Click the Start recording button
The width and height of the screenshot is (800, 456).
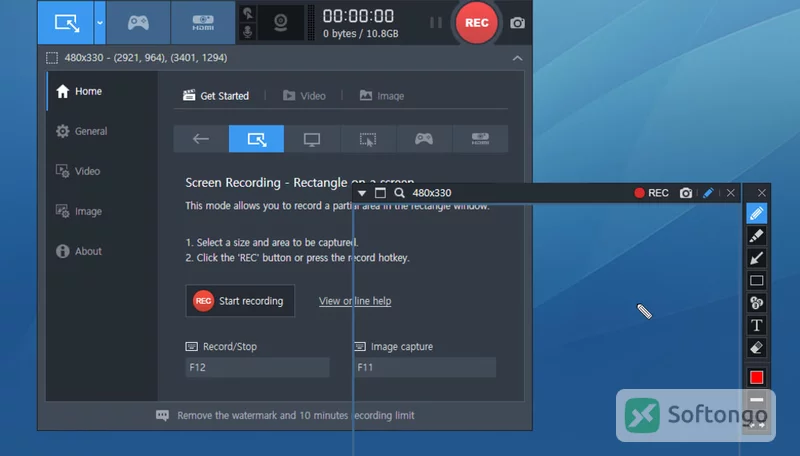240,301
